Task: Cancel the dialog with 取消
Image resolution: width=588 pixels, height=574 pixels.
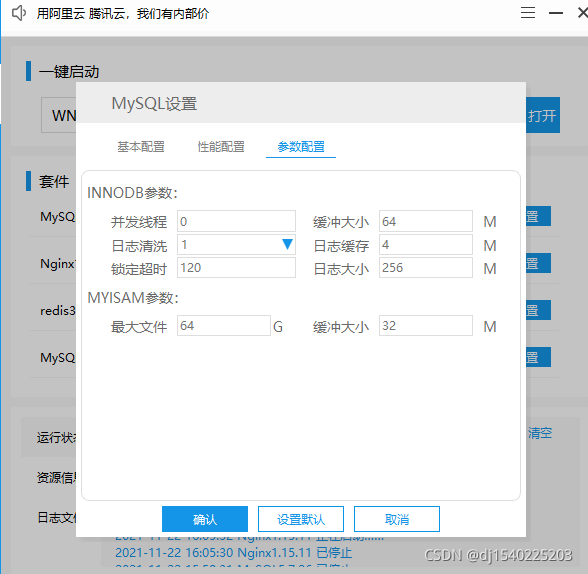Action: click(397, 519)
